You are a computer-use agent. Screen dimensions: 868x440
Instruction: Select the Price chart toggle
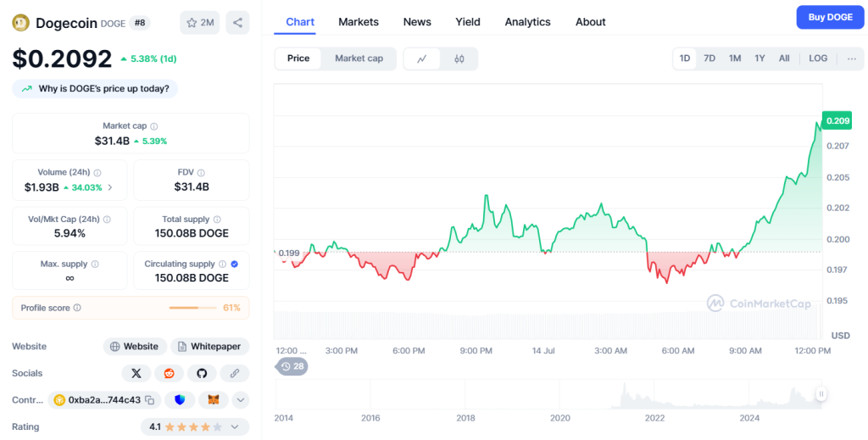[x=298, y=58]
